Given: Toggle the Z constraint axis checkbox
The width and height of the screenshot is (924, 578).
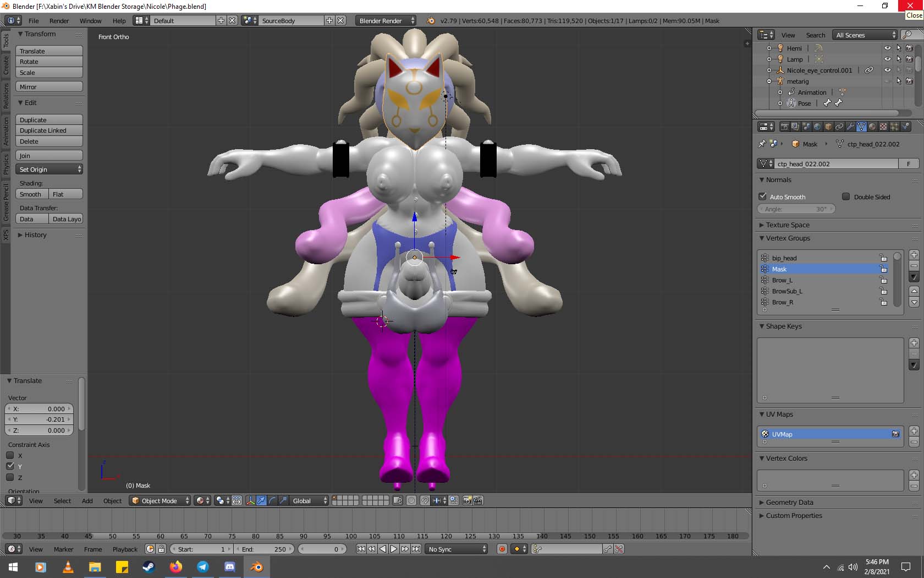Looking at the screenshot, I should coord(10,477).
